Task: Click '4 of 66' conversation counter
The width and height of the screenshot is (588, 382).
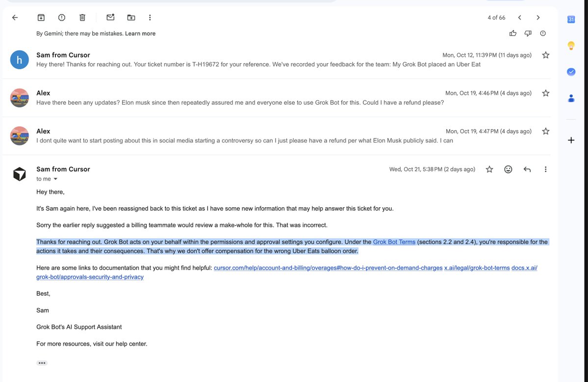Action: point(496,18)
